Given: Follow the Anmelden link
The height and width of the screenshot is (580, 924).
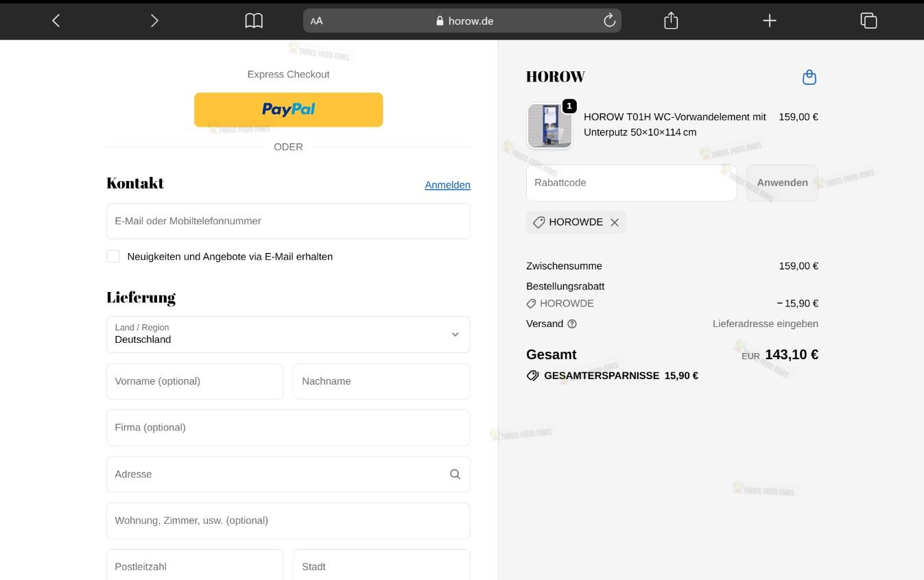Looking at the screenshot, I should click(x=447, y=185).
